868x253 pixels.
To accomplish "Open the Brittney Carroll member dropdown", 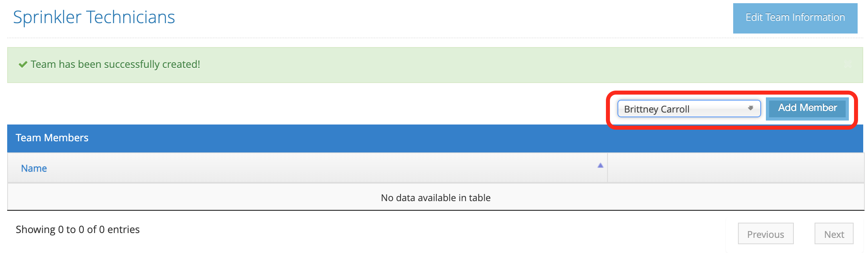I will tap(689, 109).
